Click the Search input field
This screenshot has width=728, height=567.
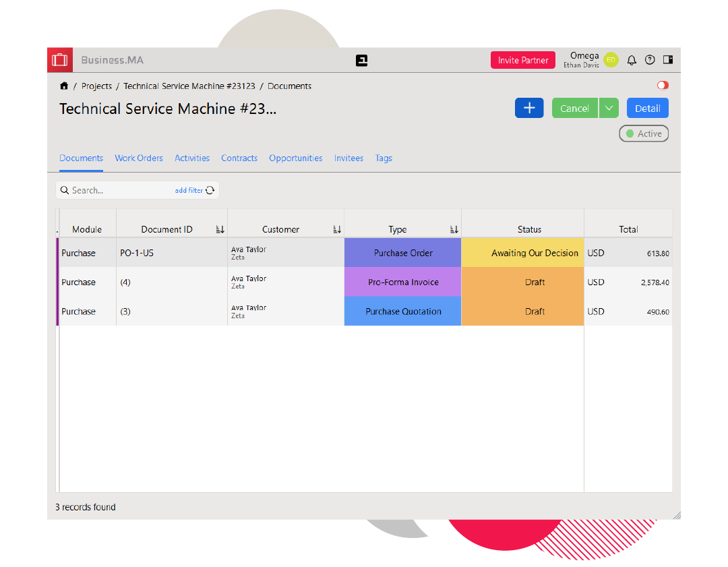pyautogui.click(x=118, y=191)
